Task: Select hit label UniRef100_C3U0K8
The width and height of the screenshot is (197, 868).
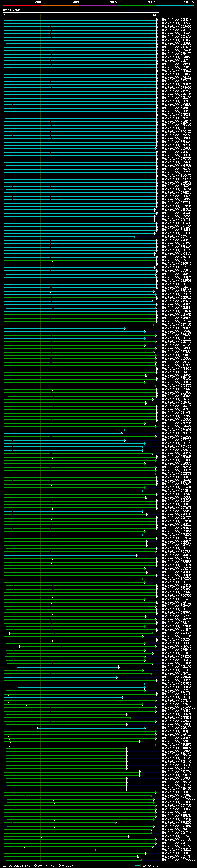Action: 177,33
